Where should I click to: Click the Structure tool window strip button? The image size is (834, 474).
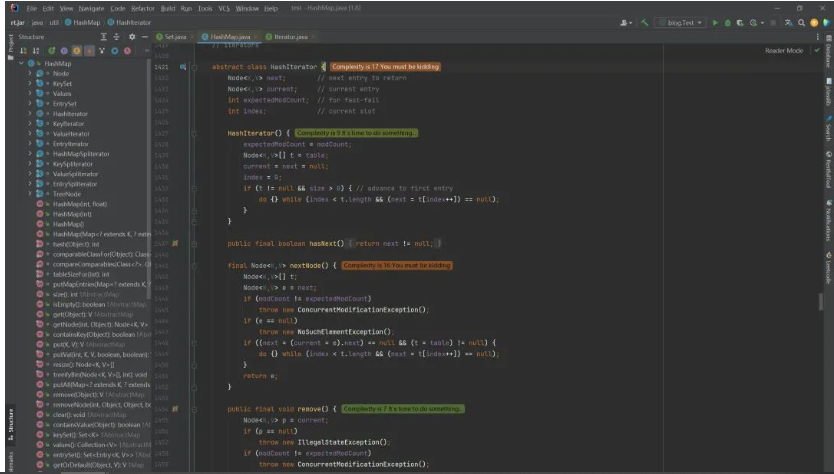[10, 425]
